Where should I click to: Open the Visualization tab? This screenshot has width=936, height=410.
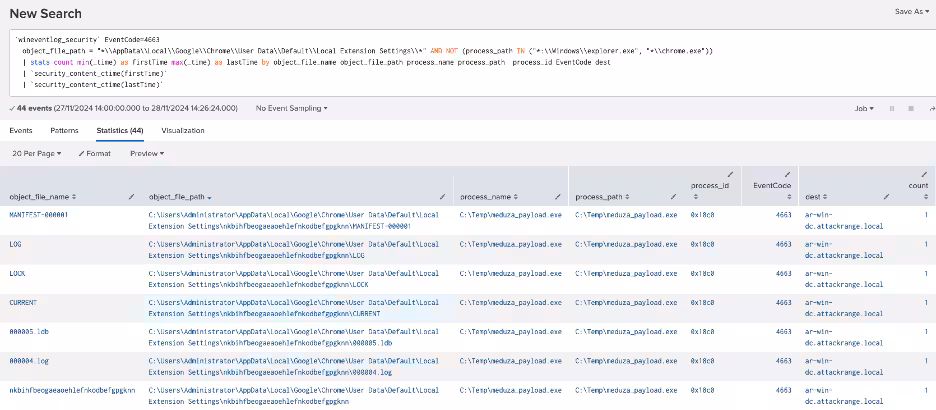pyautogui.click(x=182, y=130)
